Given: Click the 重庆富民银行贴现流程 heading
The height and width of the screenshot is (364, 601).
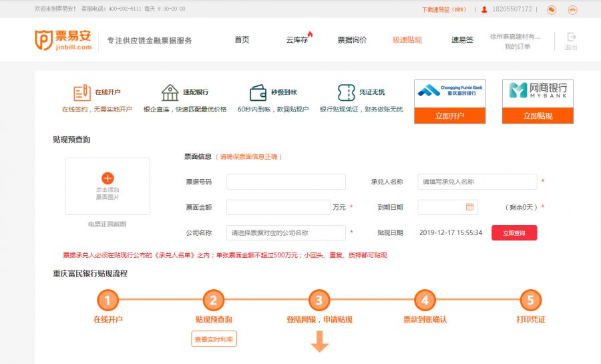Looking at the screenshot, I should coord(90,274).
